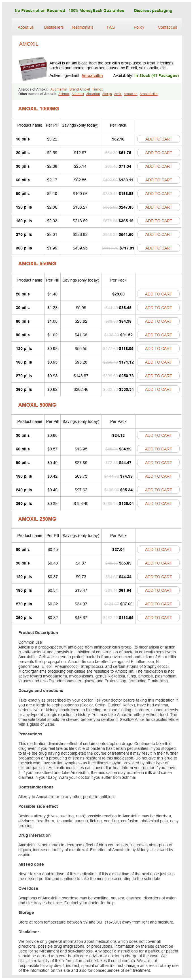Add 30 pills of Amoxil 500mg to cart
The image size is (193, 980).
coord(158,435)
